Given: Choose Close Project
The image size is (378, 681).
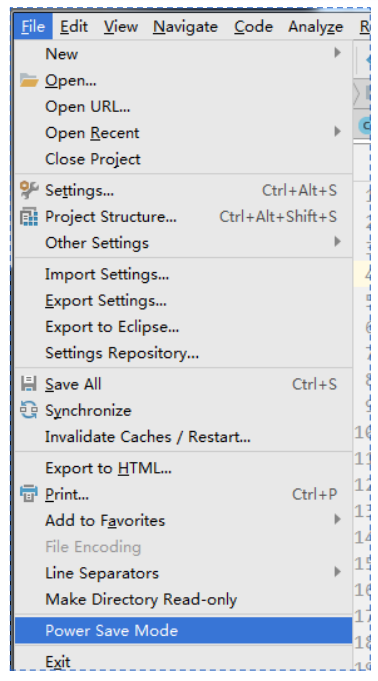Looking at the screenshot, I should (x=183, y=159).
